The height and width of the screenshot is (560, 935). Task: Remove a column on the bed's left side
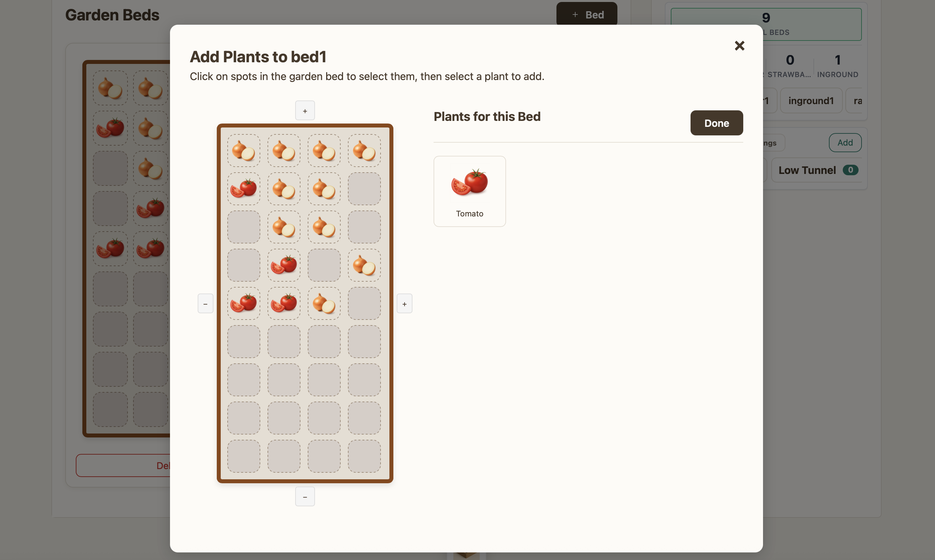205,304
